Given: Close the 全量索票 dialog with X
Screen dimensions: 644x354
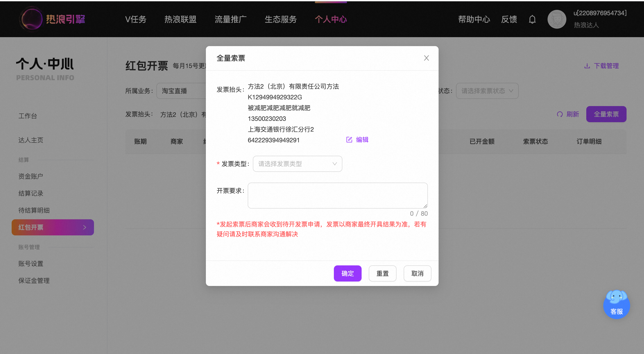Looking at the screenshot, I should (x=426, y=58).
